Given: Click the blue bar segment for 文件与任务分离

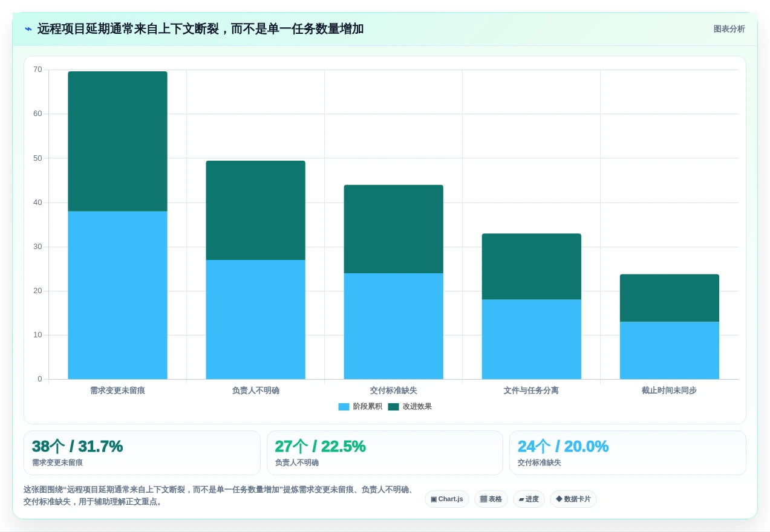Looking at the screenshot, I should (532, 339).
